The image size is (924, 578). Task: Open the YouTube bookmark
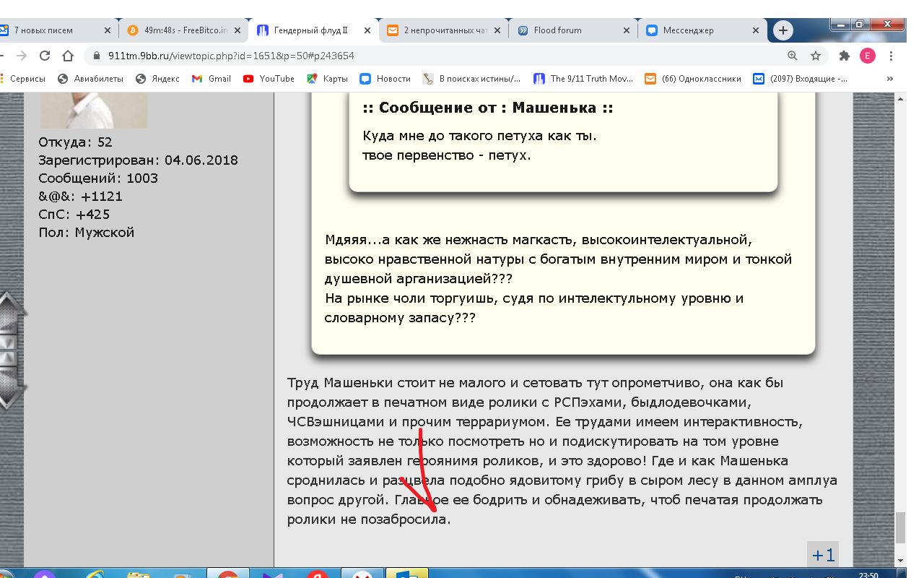point(269,79)
